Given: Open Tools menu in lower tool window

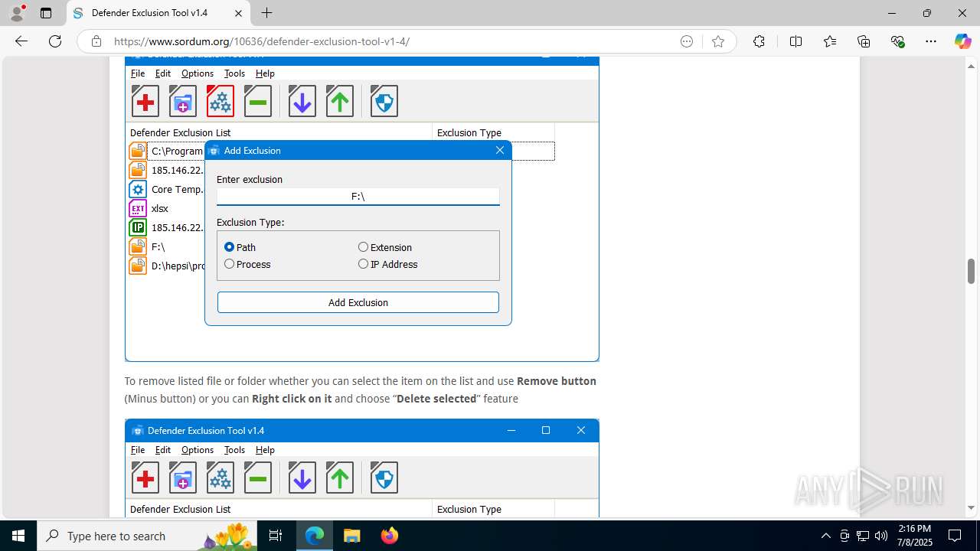Looking at the screenshot, I should pyautogui.click(x=234, y=450).
